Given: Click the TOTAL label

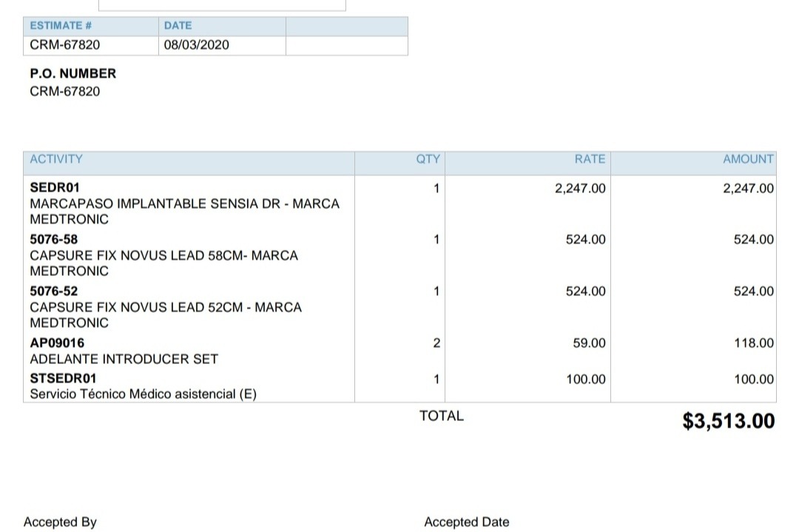Looking at the screenshot, I should click(441, 416).
